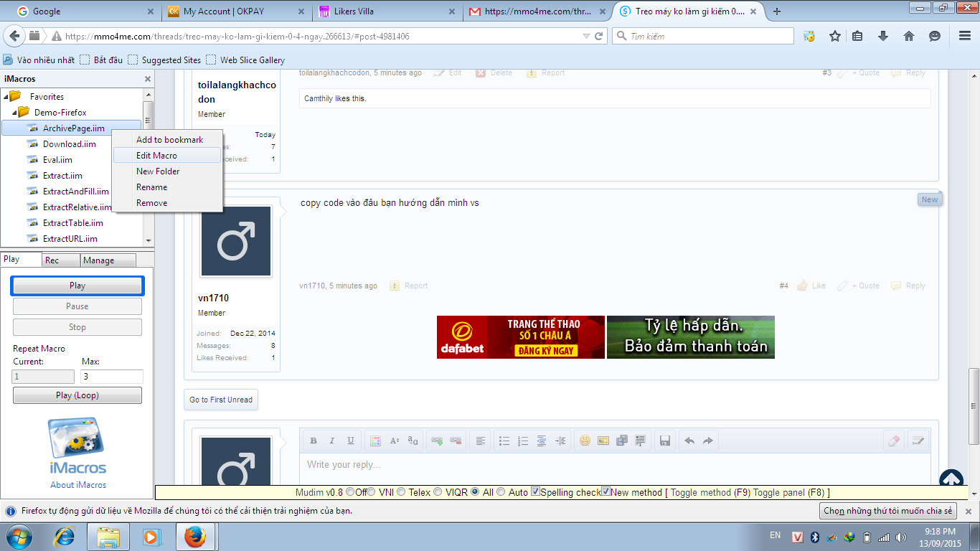Open the smilies picker in editor
The width and height of the screenshot is (980, 551).
(585, 441)
